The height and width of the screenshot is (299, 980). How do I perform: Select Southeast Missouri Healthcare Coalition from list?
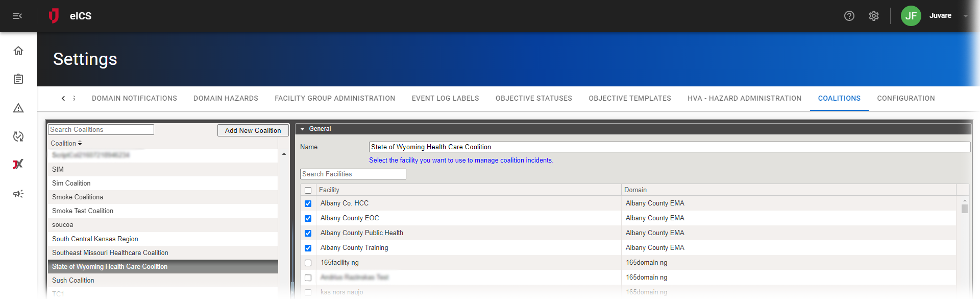pos(110,252)
